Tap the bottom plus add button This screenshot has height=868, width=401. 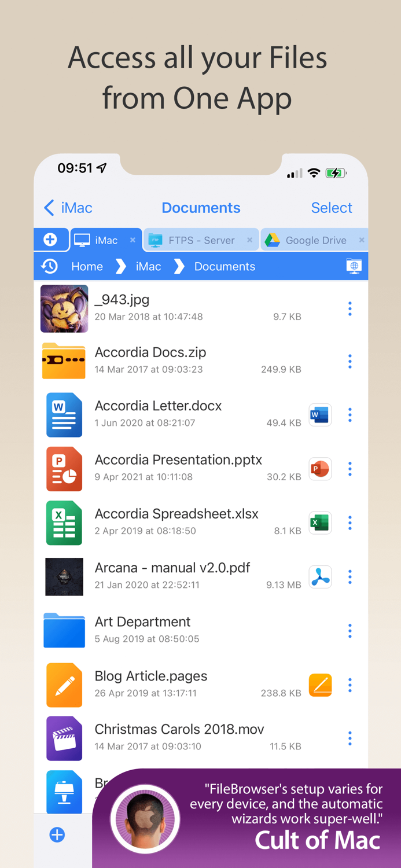[x=57, y=834]
